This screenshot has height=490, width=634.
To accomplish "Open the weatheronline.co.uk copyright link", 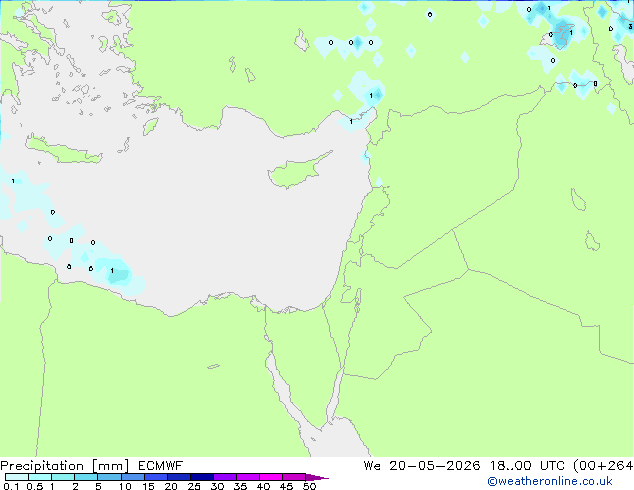I will 550,481.
